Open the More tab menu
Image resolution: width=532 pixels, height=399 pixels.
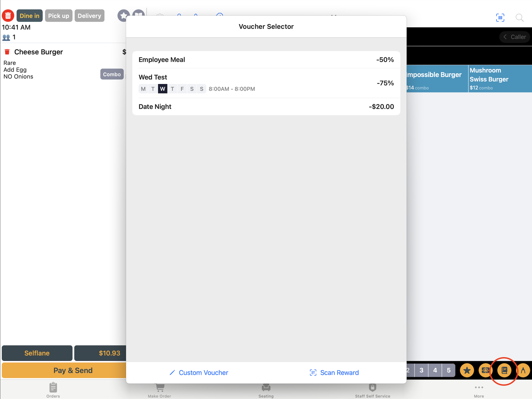tap(479, 390)
